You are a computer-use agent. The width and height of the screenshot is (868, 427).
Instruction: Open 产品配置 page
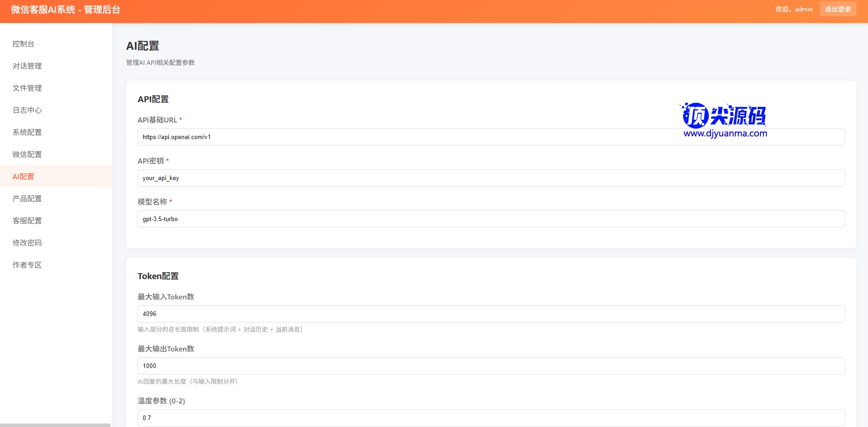click(27, 199)
